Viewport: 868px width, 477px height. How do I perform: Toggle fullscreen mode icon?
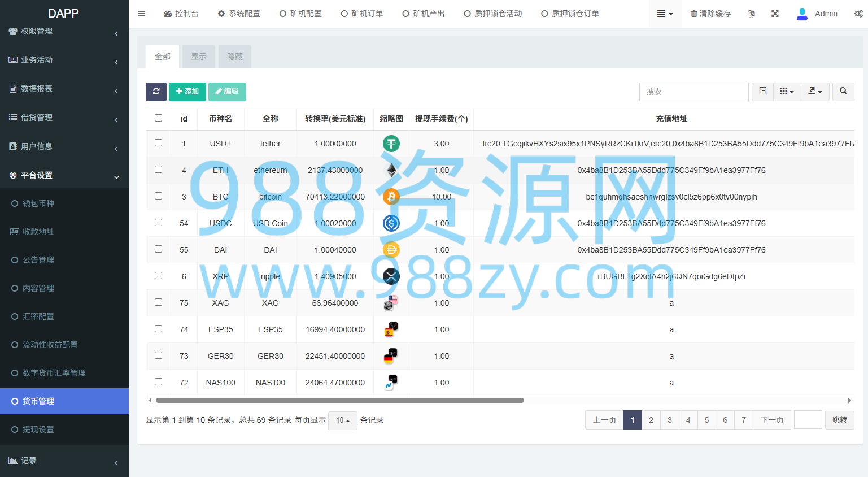click(775, 14)
